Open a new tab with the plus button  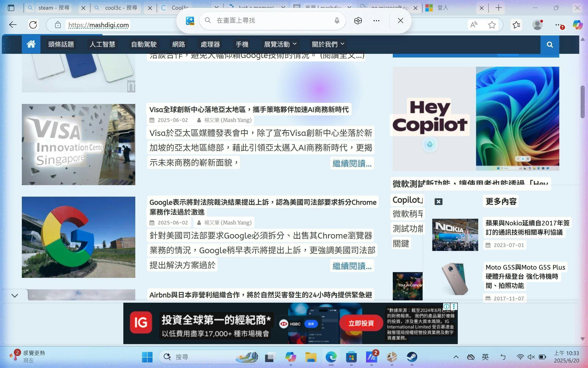tap(499, 8)
